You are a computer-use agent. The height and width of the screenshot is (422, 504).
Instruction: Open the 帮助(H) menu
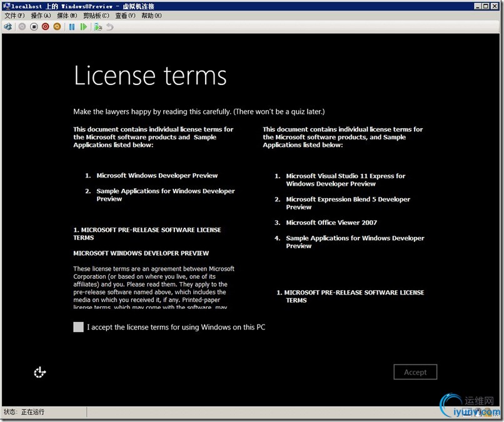point(151,16)
